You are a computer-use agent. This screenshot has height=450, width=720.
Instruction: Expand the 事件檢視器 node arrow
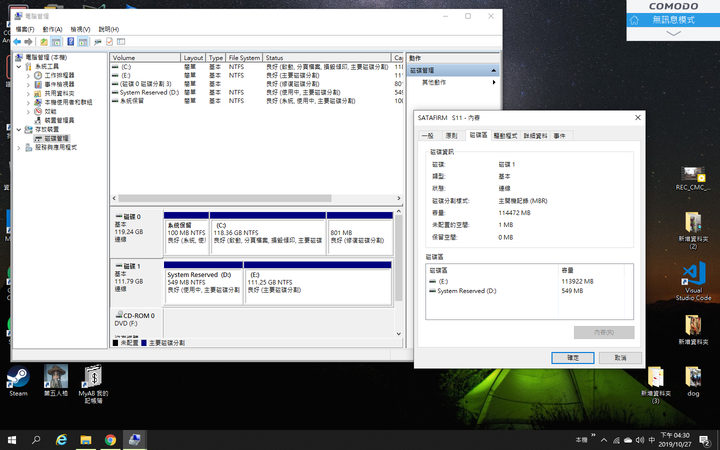pos(28,84)
